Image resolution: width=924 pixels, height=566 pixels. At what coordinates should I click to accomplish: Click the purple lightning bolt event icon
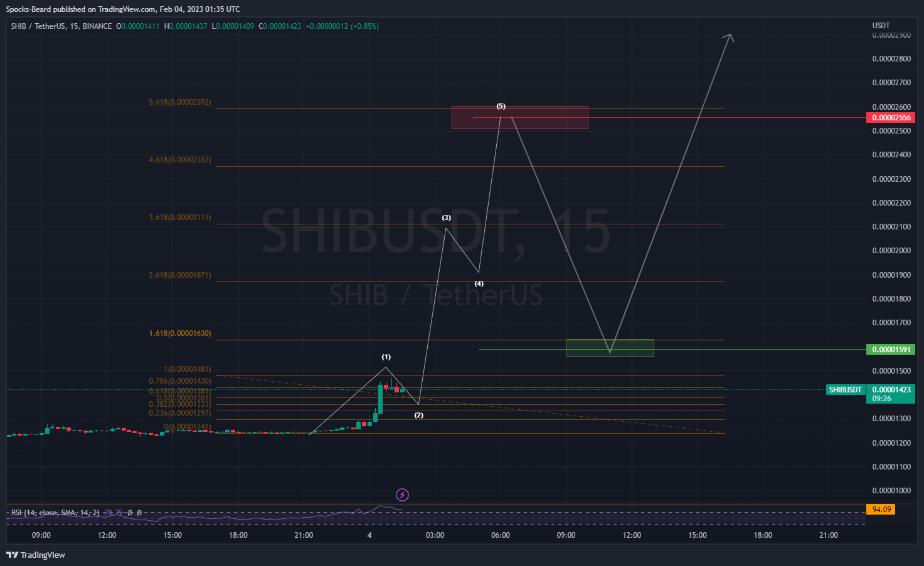402,495
